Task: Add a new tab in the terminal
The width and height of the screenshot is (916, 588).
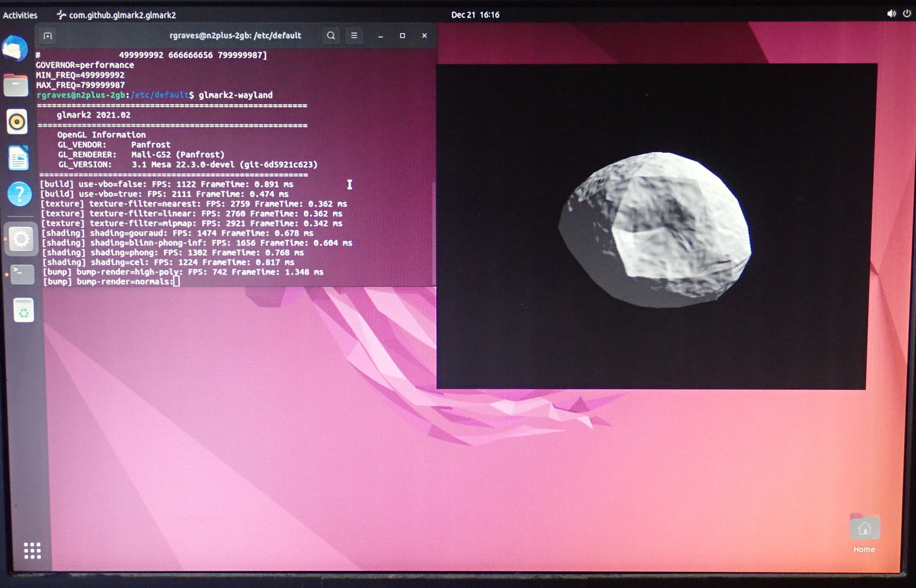Action: click(48, 35)
